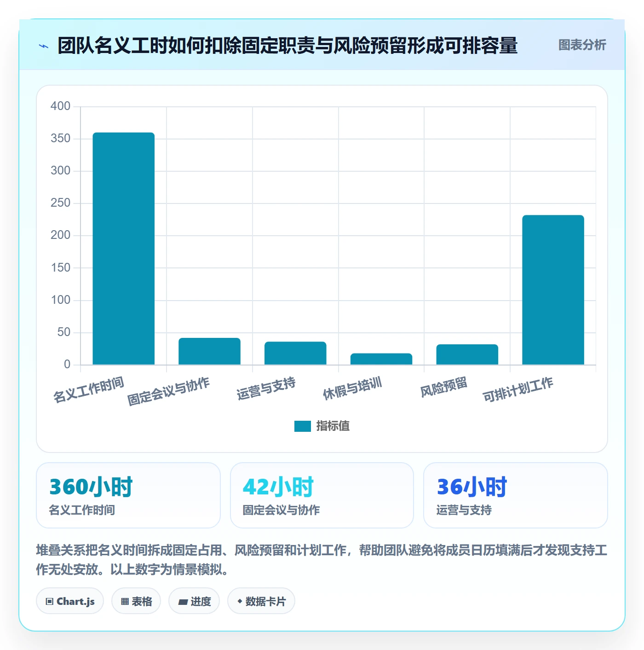Click the 100 y-axis value

click(60, 300)
